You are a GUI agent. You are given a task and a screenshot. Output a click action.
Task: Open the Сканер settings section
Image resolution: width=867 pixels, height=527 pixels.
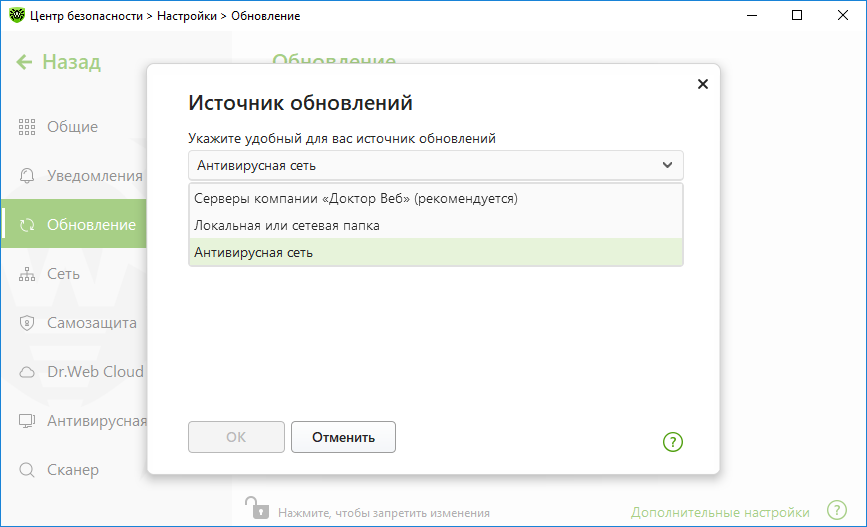click(x=74, y=470)
